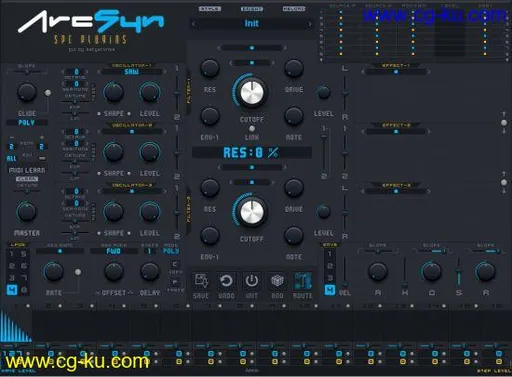Click the Clear button under MIDI Learn
Screen dimensions: 512x377
pyautogui.click(x=27, y=179)
